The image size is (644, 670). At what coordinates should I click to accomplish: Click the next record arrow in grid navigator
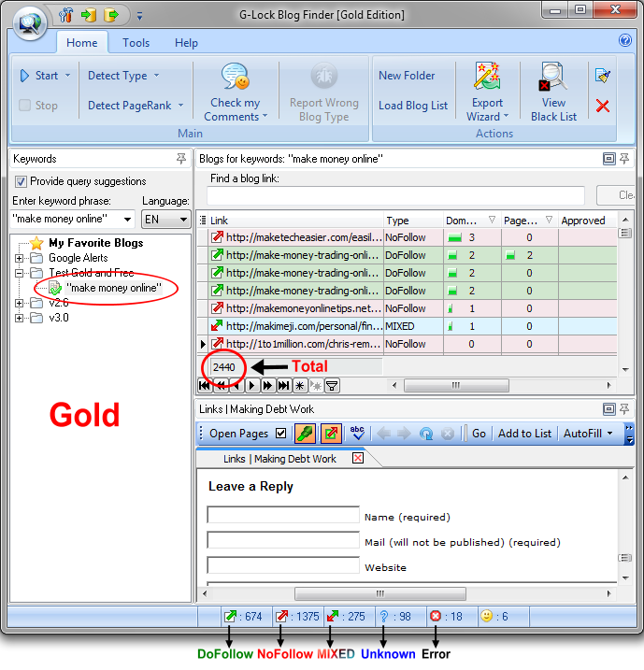[x=251, y=386]
